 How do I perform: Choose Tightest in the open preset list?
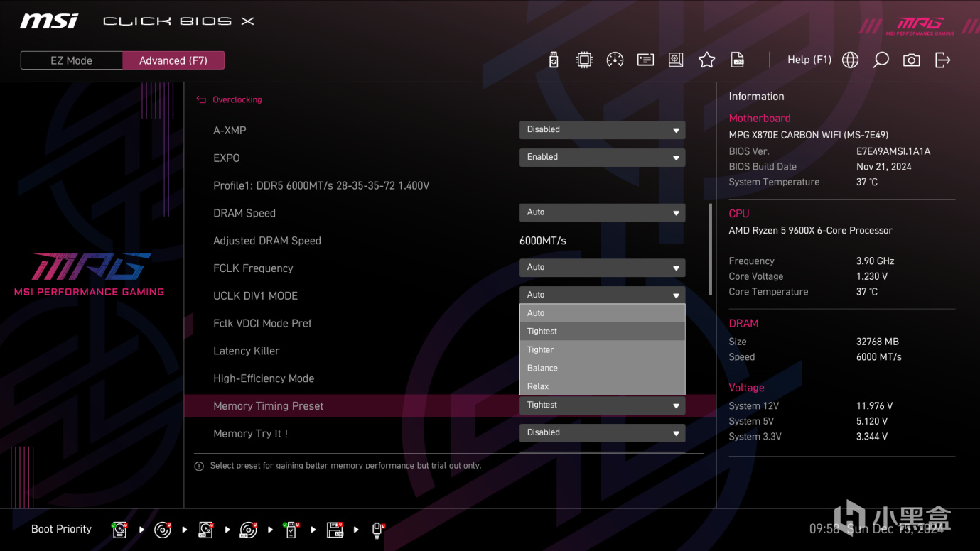coord(602,332)
